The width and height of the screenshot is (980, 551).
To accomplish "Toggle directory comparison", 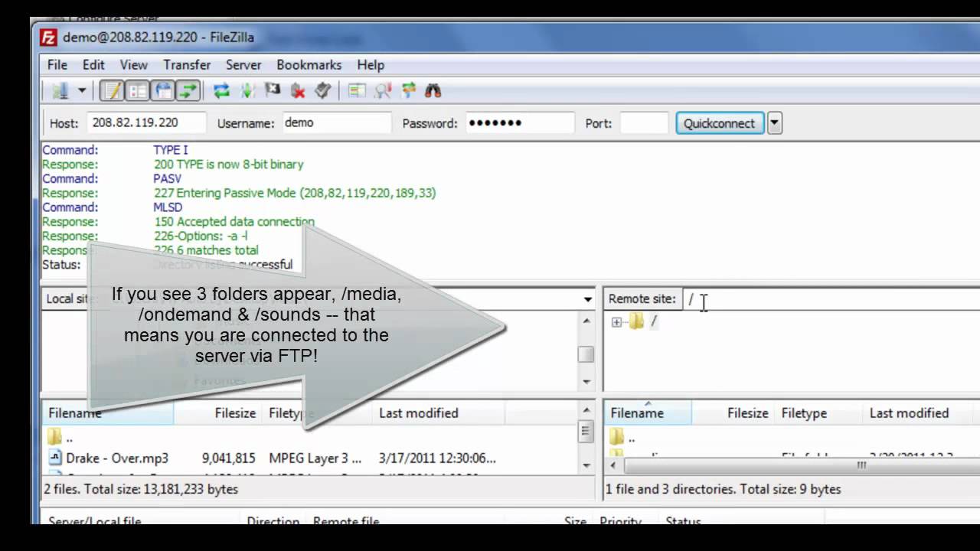I will click(x=382, y=91).
